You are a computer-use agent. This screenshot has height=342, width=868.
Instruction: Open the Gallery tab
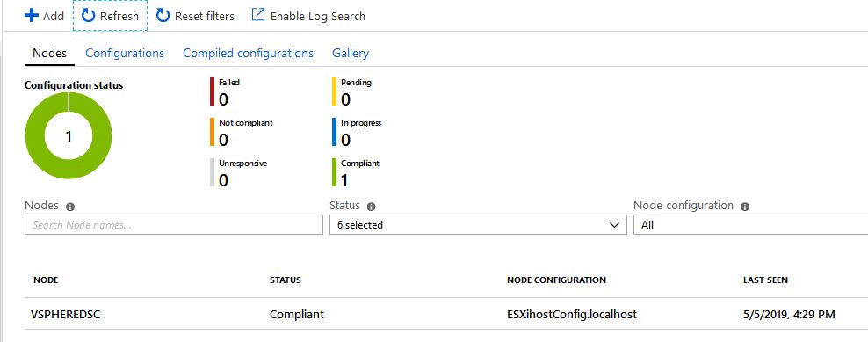[351, 54]
